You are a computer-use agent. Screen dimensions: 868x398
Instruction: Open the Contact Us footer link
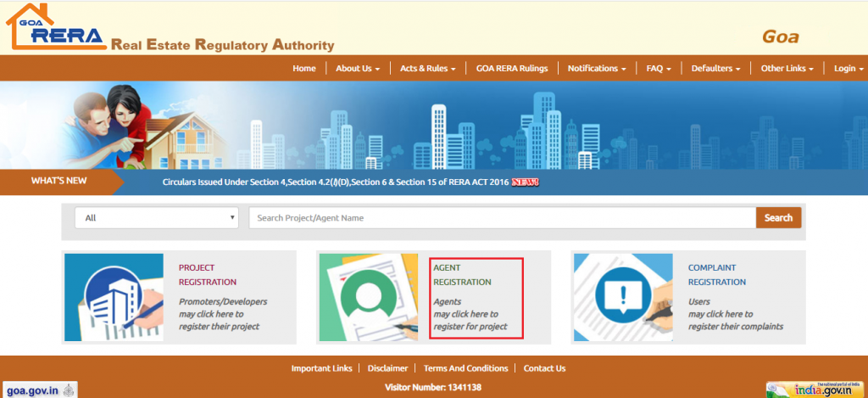pyautogui.click(x=545, y=368)
